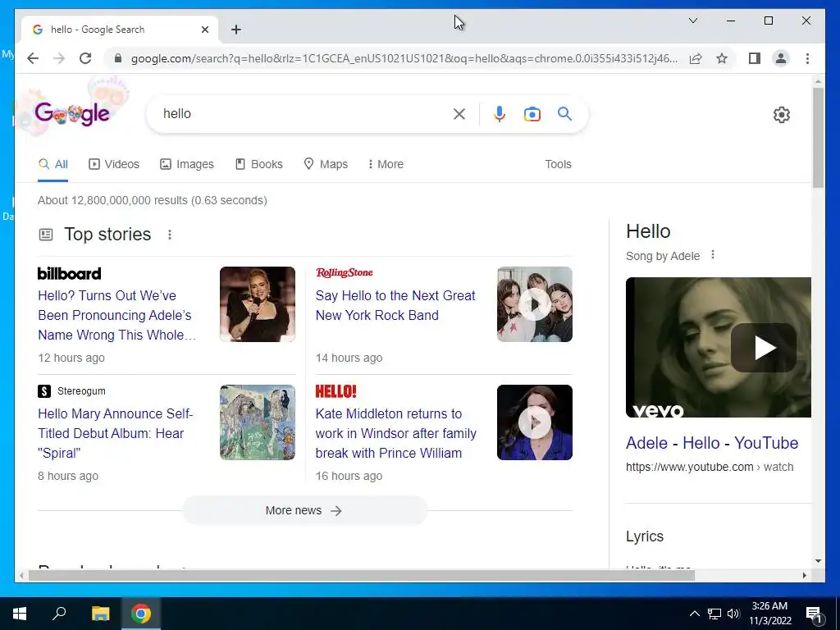Open the network tray icon

pos(714,614)
